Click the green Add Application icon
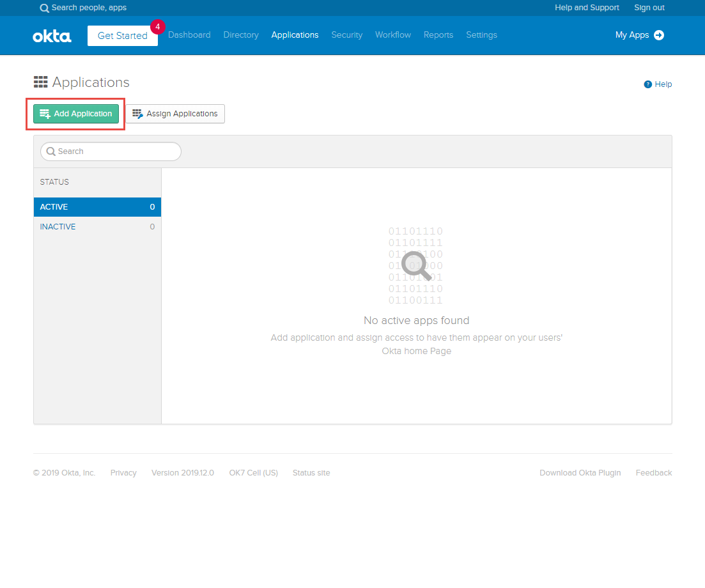The image size is (705, 588). (45, 113)
